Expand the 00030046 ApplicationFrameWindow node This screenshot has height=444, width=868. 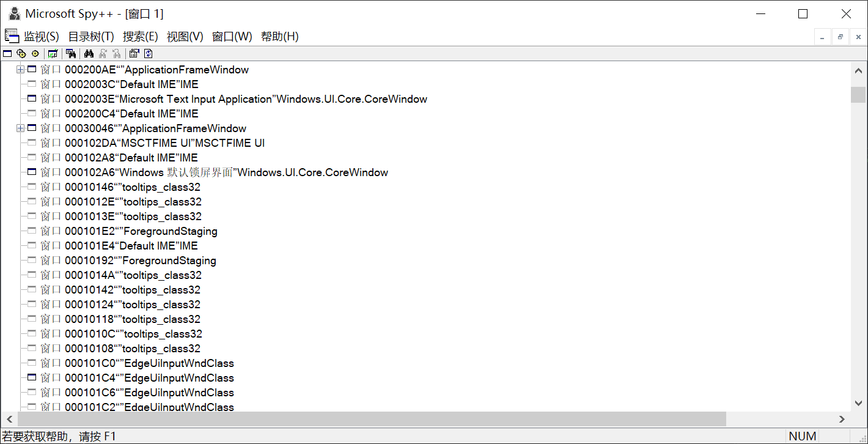click(x=20, y=128)
